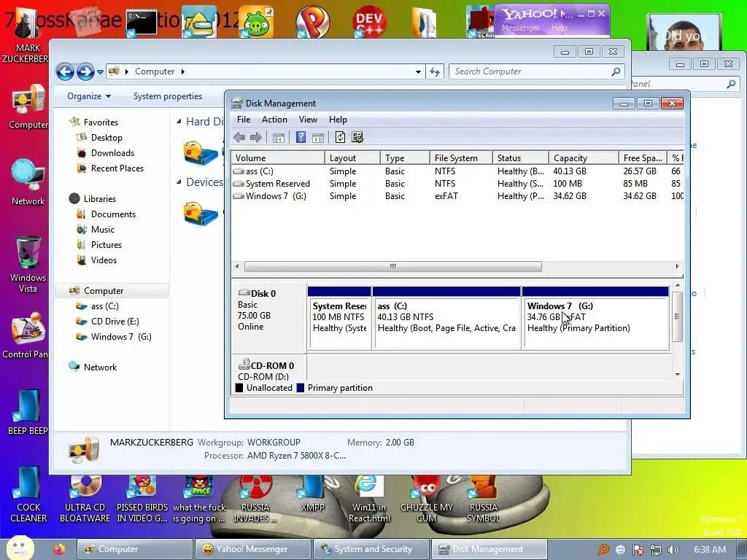Viewport: 747px width, 560px height.
Task: Sort by the Volume column header
Action: (278, 158)
